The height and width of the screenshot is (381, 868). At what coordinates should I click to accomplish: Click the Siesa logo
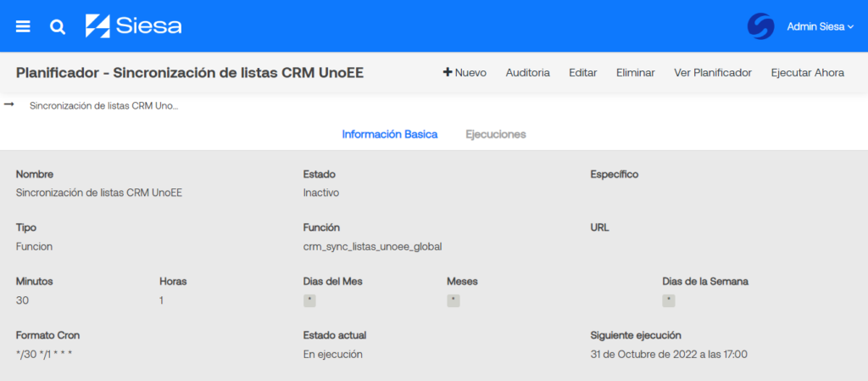(x=134, y=26)
